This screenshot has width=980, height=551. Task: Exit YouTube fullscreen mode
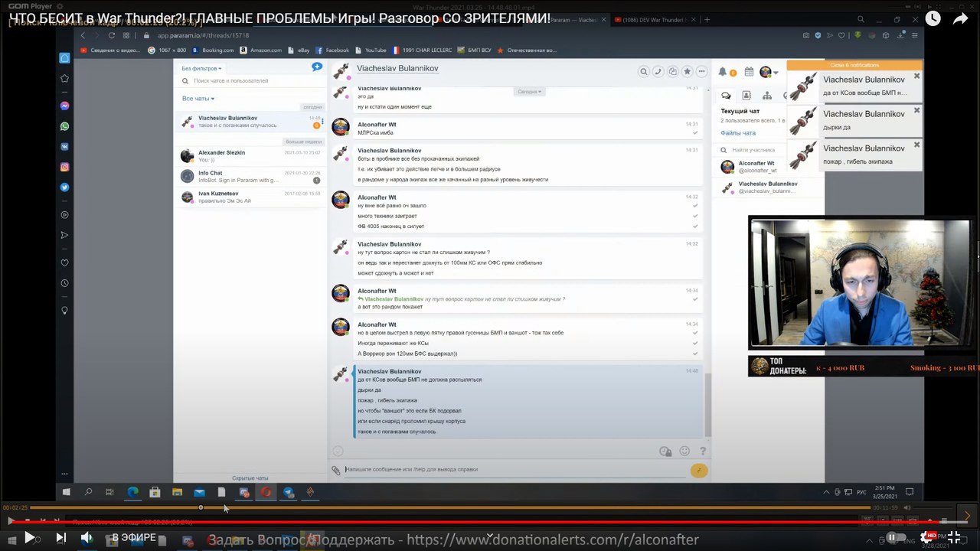(x=954, y=537)
